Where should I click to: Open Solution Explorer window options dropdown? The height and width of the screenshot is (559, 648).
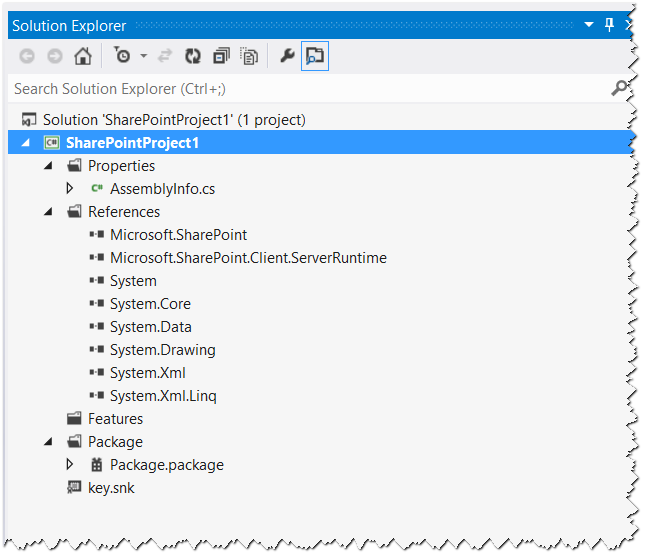(589, 25)
